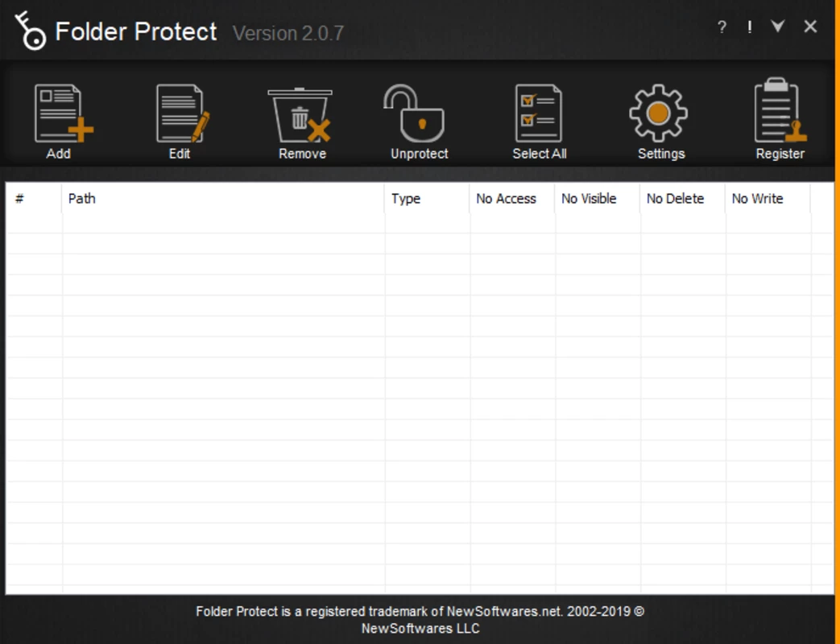
Task: Click the Folder Protect key logo
Action: [31, 31]
